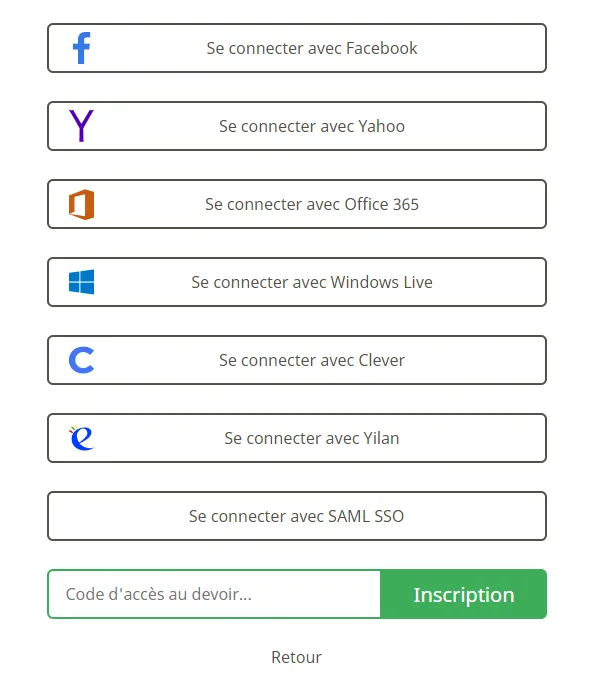Image resolution: width=598 pixels, height=683 pixels.
Task: Click the green Inscription button
Action: click(x=463, y=594)
